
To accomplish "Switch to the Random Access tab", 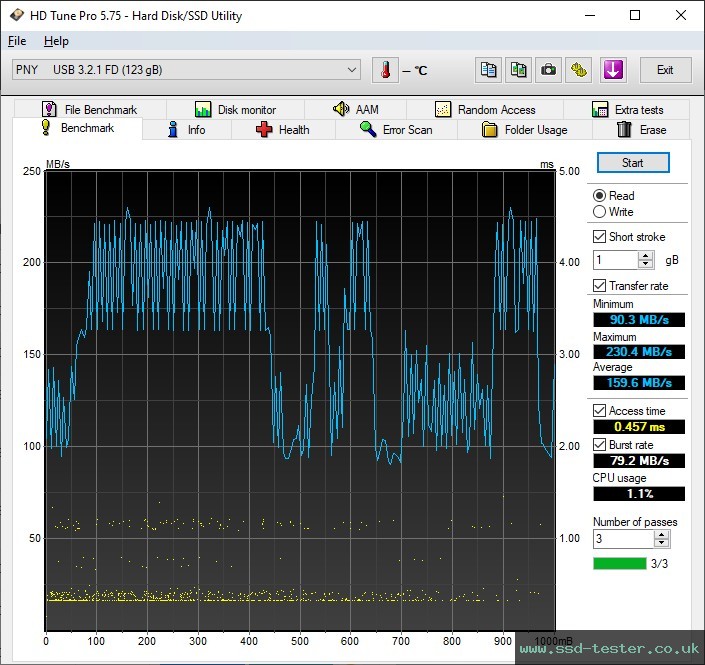I will click(x=485, y=109).
